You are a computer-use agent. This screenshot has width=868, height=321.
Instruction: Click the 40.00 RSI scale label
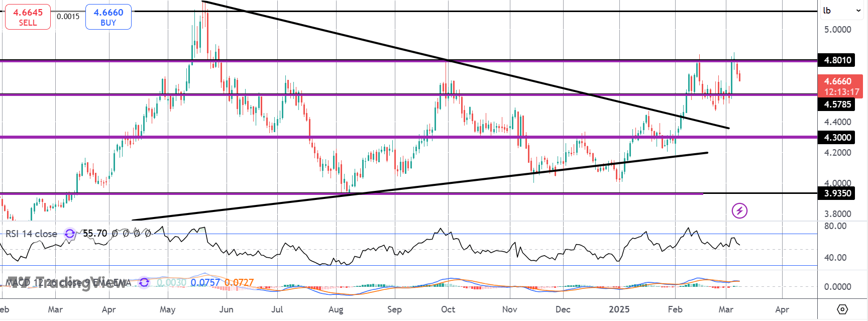click(835, 257)
